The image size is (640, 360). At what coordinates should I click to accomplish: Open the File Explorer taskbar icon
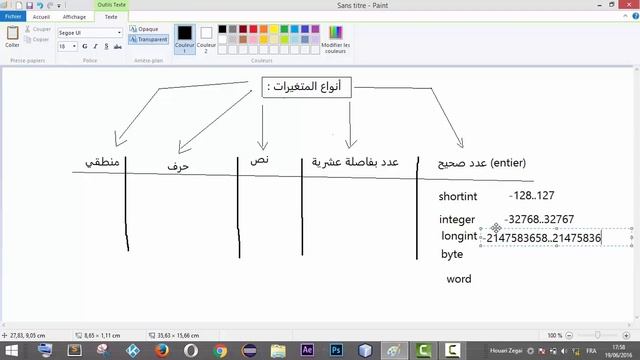pos(278,351)
